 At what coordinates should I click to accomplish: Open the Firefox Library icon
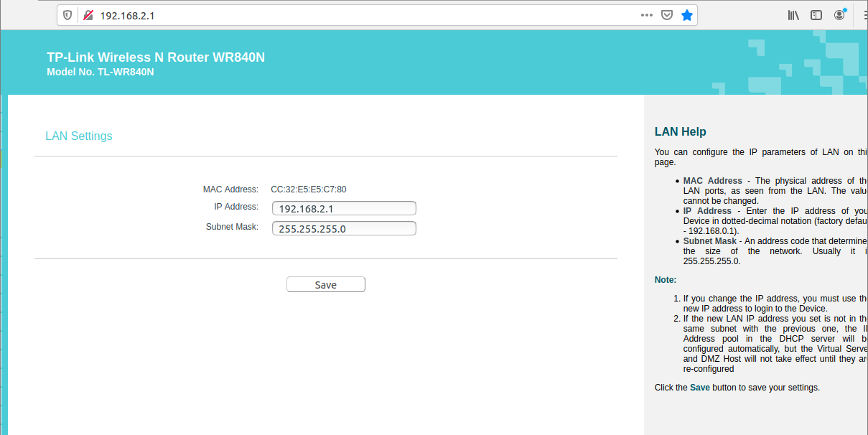pyautogui.click(x=793, y=15)
